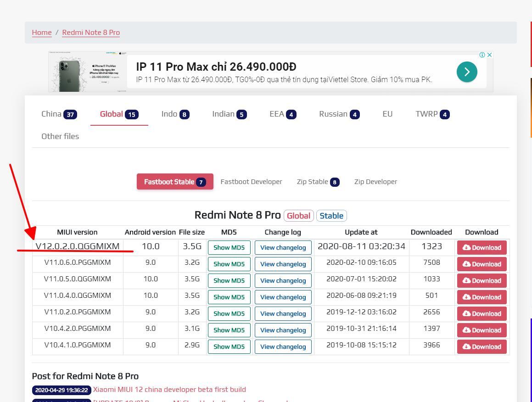Download V12.0.2.0.QGGMIXM firmware
Viewport: 532px width, 402px height.
(x=482, y=248)
